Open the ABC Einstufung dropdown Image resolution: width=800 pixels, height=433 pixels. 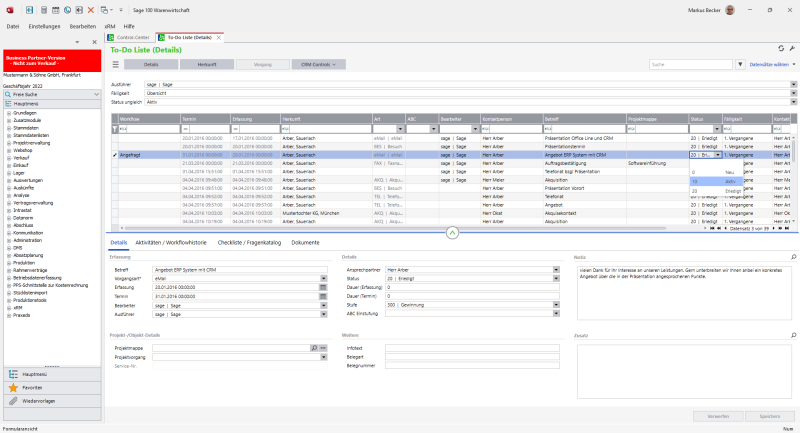(556, 314)
